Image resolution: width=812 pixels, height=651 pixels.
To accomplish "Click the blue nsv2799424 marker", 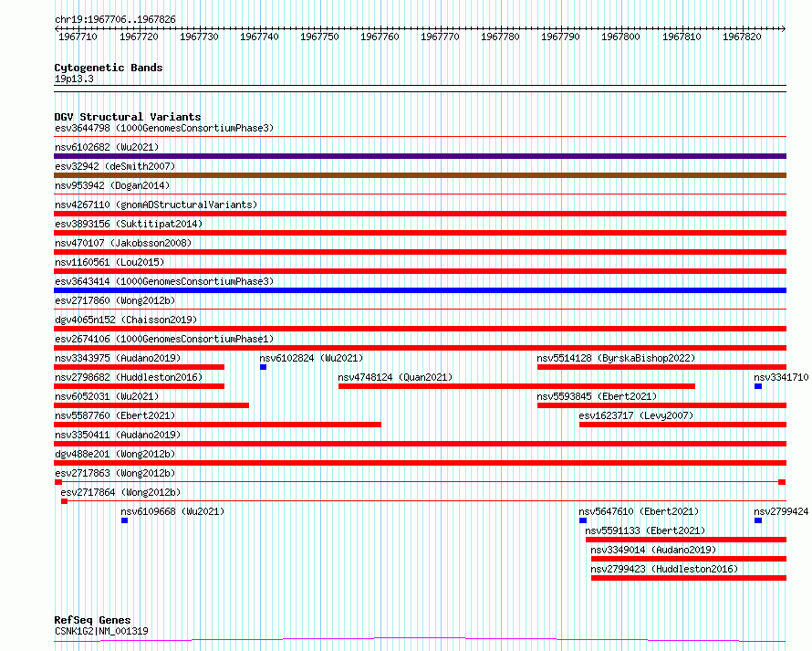I will tap(758, 520).
